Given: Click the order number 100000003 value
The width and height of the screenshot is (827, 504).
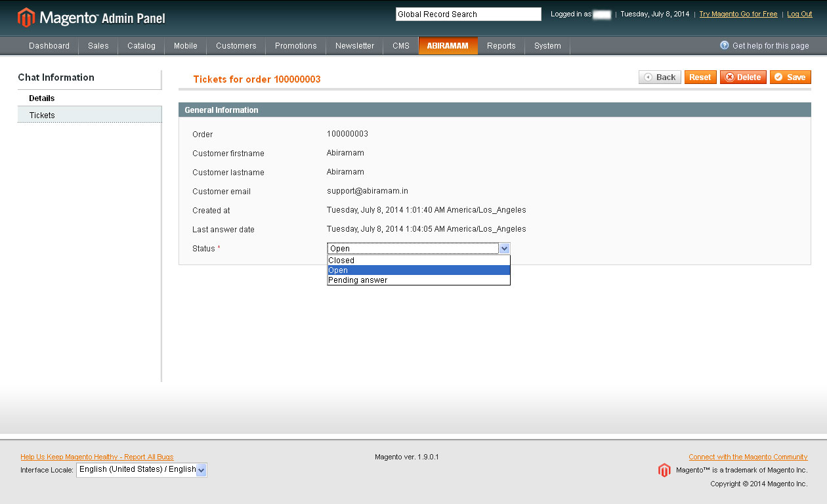Looking at the screenshot, I should (347, 134).
